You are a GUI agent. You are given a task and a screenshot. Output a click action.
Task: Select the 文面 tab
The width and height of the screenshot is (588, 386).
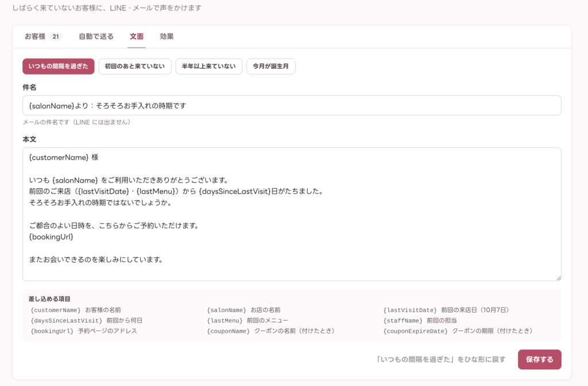137,36
